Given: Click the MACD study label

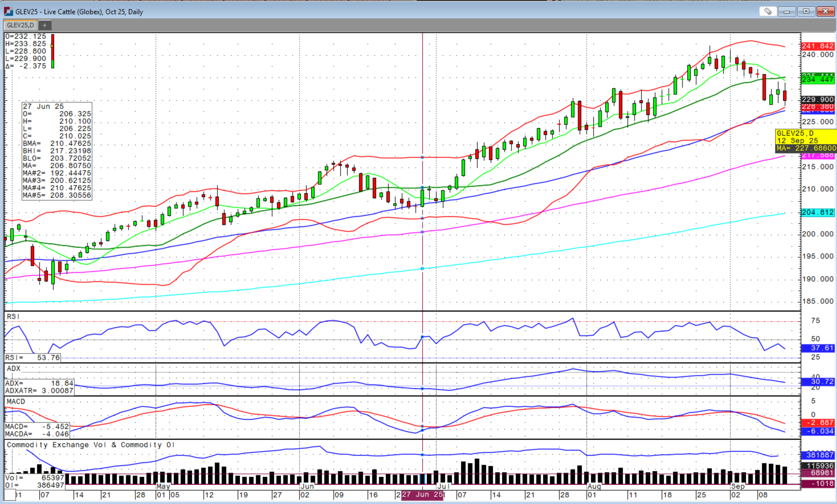Looking at the screenshot, I should (x=16, y=401).
